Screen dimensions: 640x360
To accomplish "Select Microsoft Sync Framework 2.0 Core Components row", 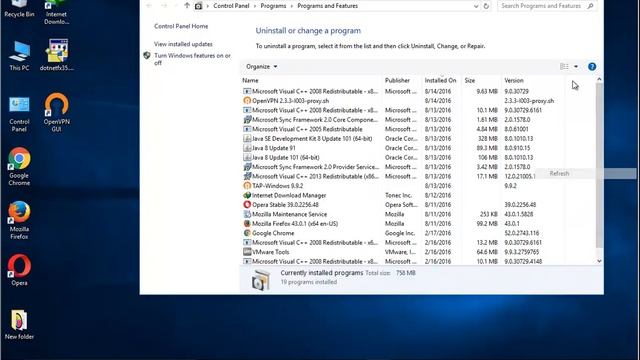I will 402,120.
